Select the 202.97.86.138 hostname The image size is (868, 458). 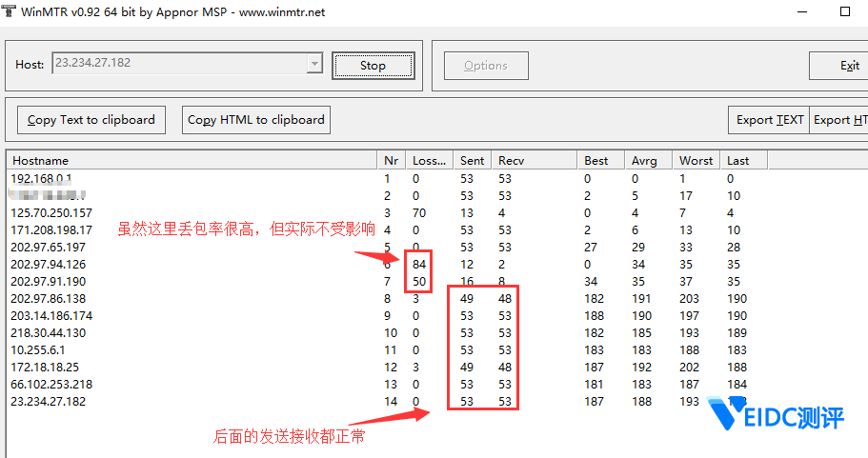tap(49, 299)
